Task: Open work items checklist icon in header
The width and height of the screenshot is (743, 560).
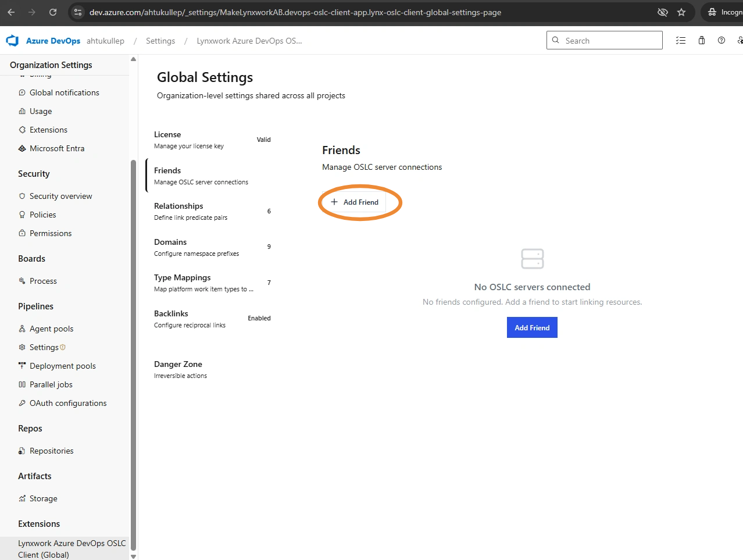Action: (681, 41)
